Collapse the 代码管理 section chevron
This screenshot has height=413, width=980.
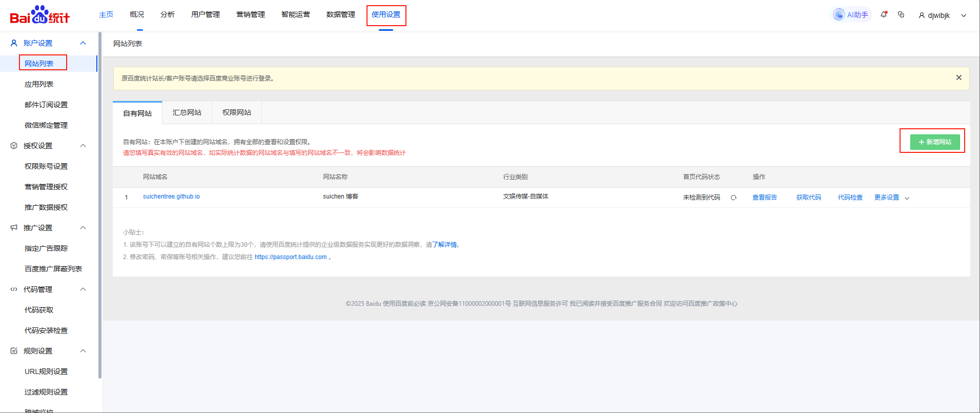(x=83, y=289)
